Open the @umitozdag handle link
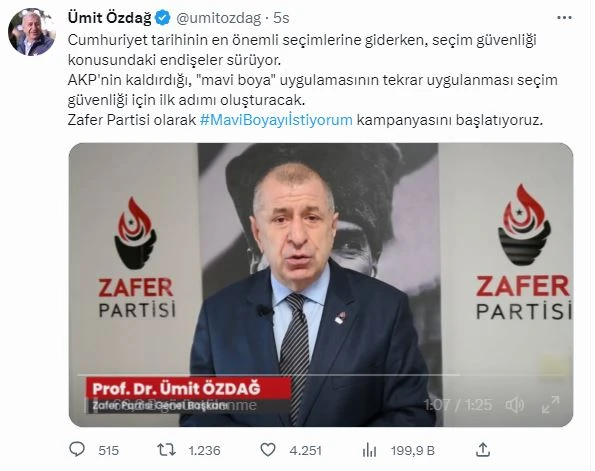This screenshot has width=595, height=471. click(219, 18)
